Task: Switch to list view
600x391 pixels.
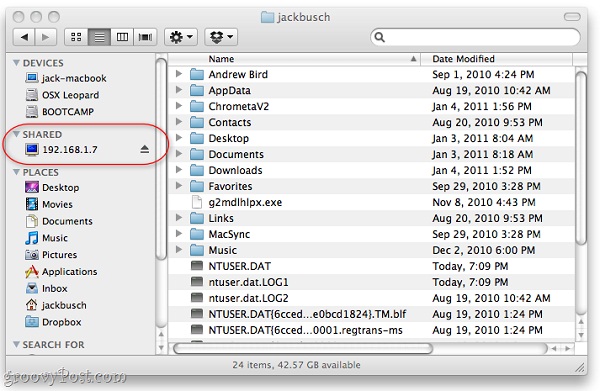Action: (99, 37)
